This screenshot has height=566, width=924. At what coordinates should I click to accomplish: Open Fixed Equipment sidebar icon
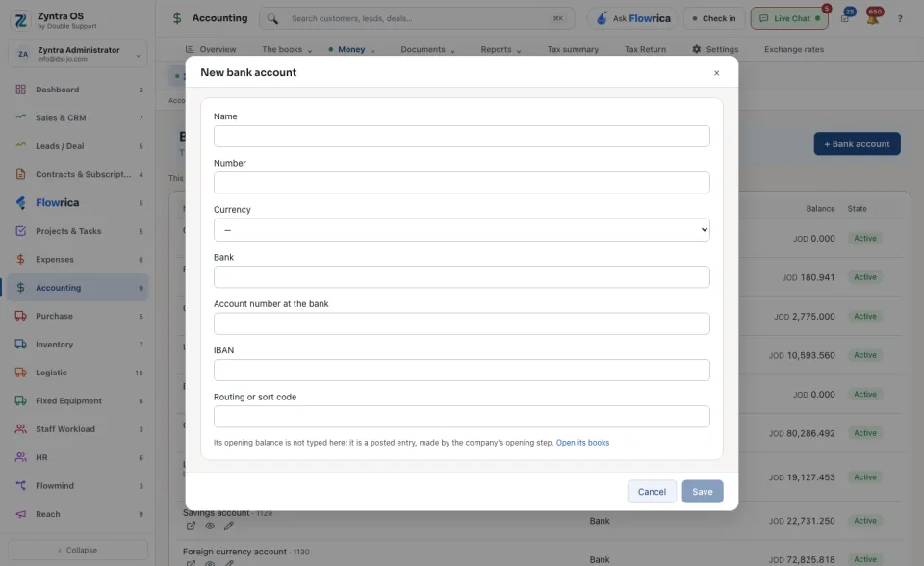coord(20,400)
